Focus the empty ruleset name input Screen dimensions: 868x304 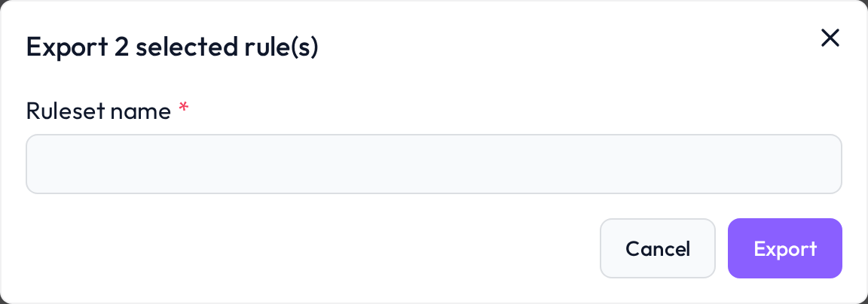tap(434, 164)
